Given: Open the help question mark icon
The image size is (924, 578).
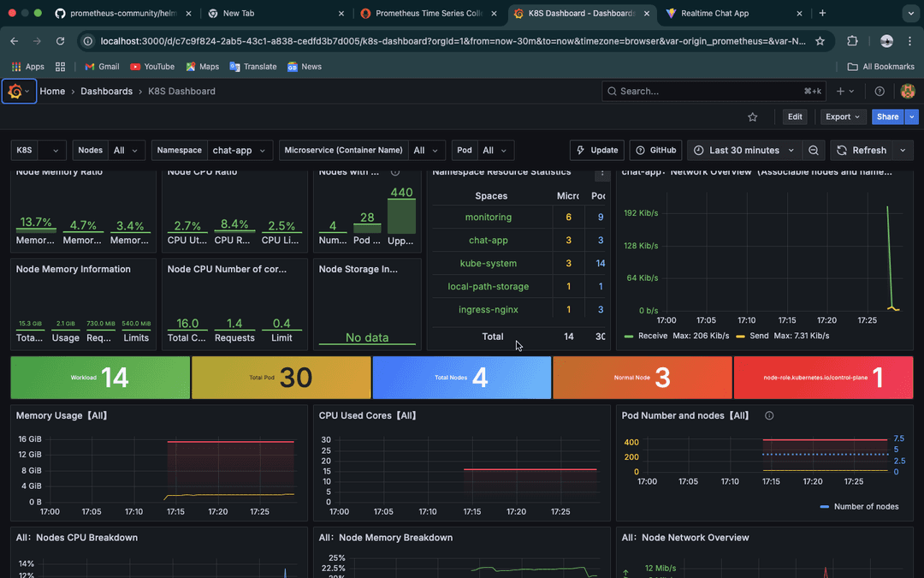Looking at the screenshot, I should [x=880, y=92].
